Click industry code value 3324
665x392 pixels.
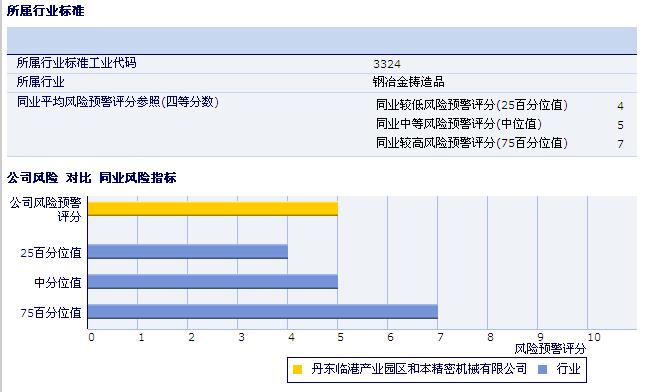387,64
